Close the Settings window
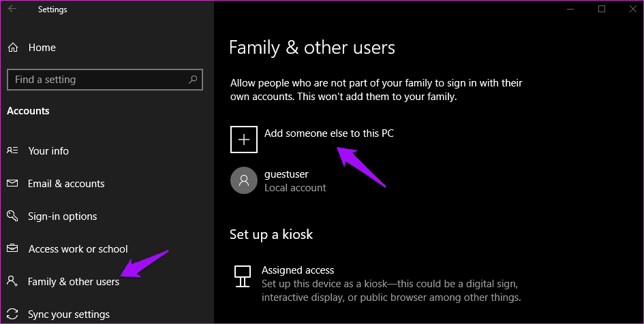The height and width of the screenshot is (324, 644). click(x=633, y=9)
